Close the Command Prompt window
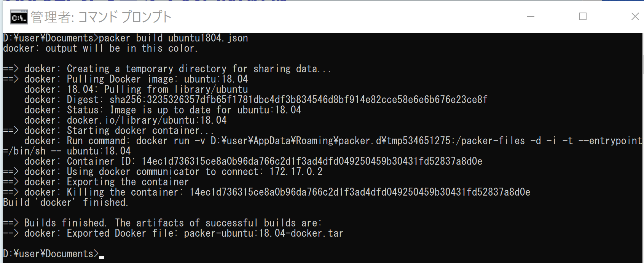 click(x=634, y=17)
